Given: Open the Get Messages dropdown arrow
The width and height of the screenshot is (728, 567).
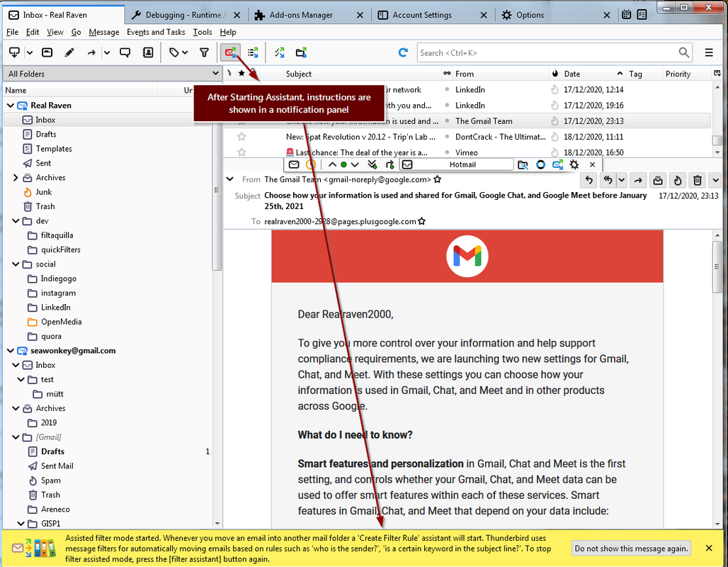Looking at the screenshot, I should pyautogui.click(x=29, y=52).
